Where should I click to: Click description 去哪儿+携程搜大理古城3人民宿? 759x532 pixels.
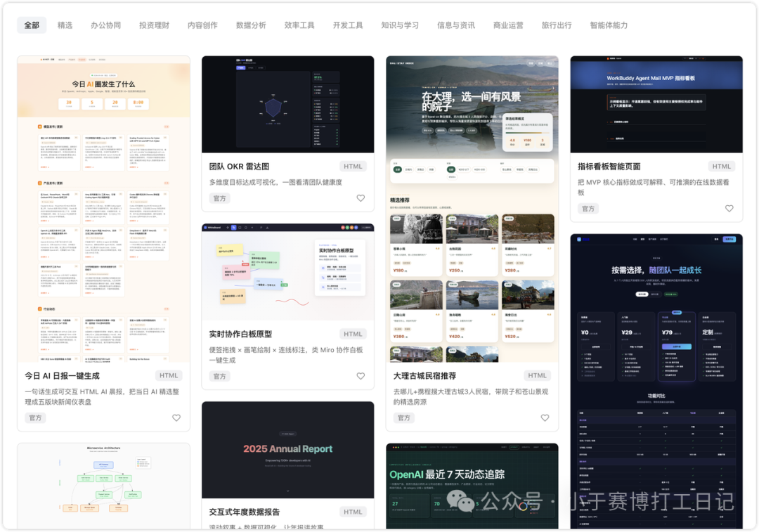pyautogui.click(x=470, y=396)
